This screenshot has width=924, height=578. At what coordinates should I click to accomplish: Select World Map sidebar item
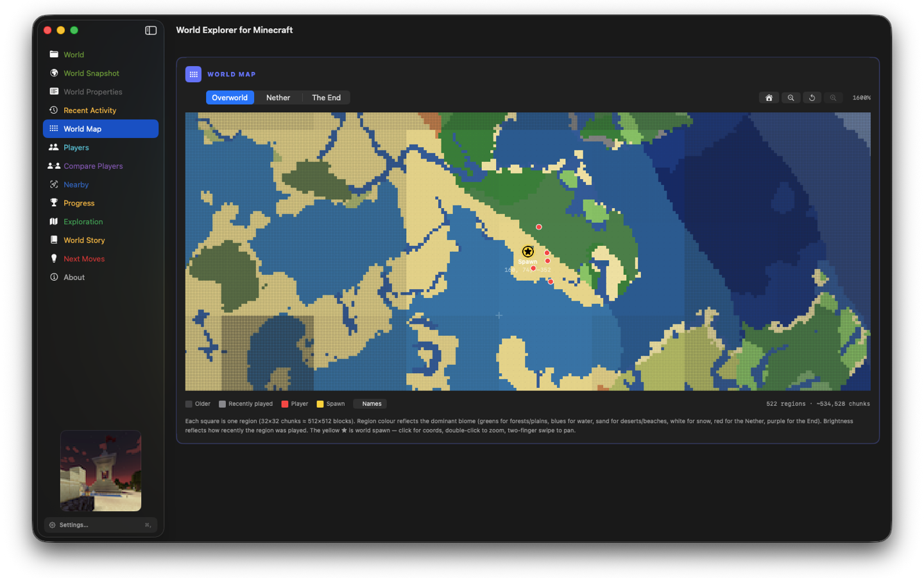tap(101, 128)
